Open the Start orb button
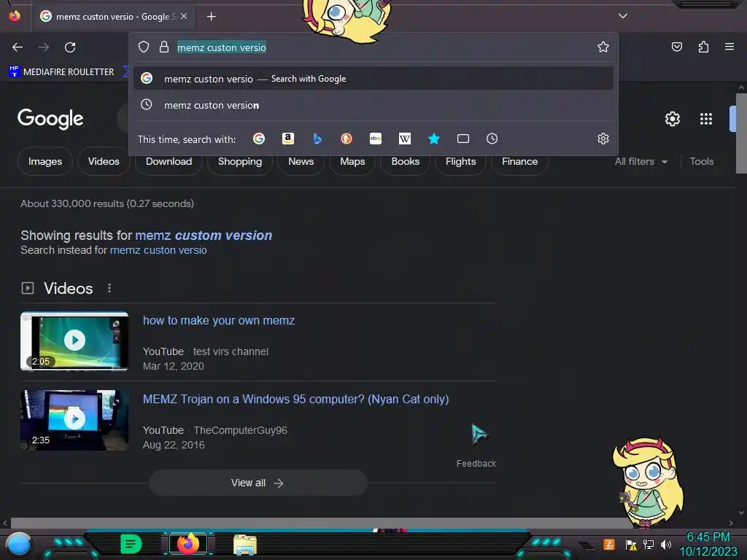This screenshot has width=747, height=560. pyautogui.click(x=19, y=544)
